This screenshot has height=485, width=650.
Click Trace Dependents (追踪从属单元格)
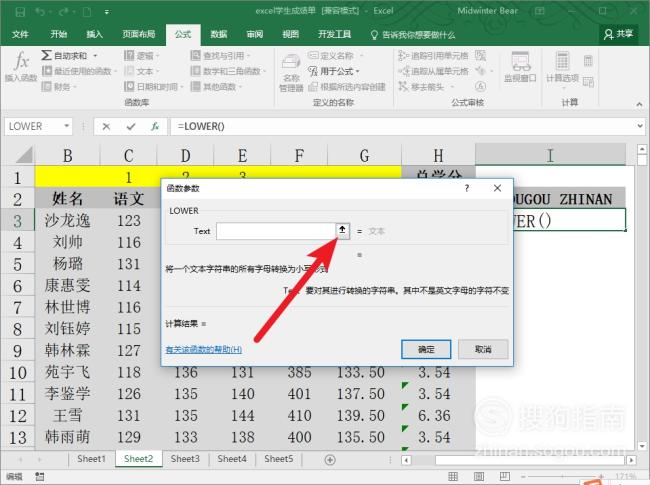click(433, 71)
